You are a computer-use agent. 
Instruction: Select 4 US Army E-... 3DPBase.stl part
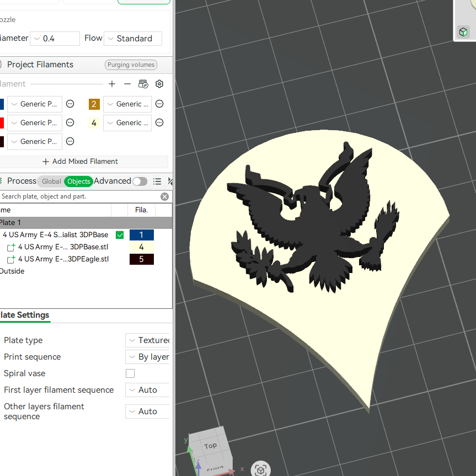(63, 247)
